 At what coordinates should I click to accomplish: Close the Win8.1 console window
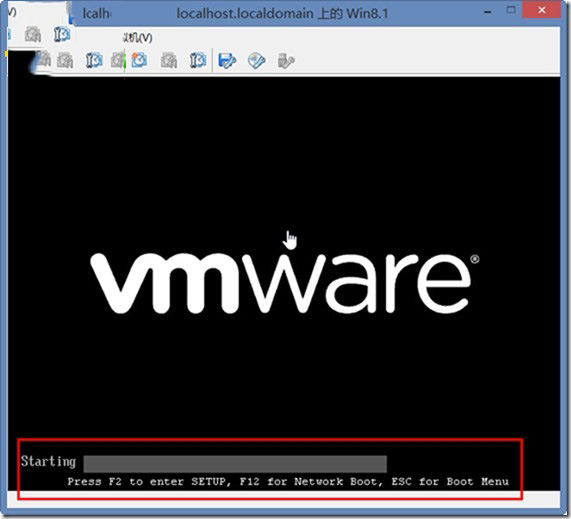(x=541, y=10)
